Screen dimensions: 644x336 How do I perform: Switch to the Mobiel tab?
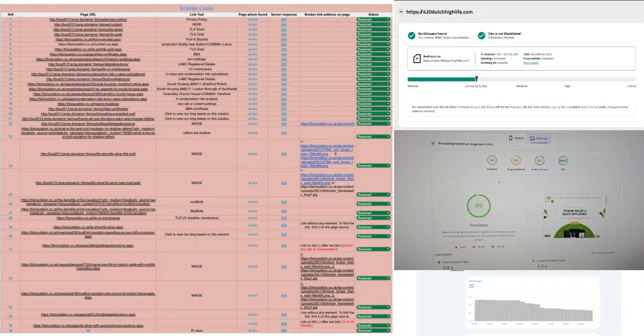(516, 138)
